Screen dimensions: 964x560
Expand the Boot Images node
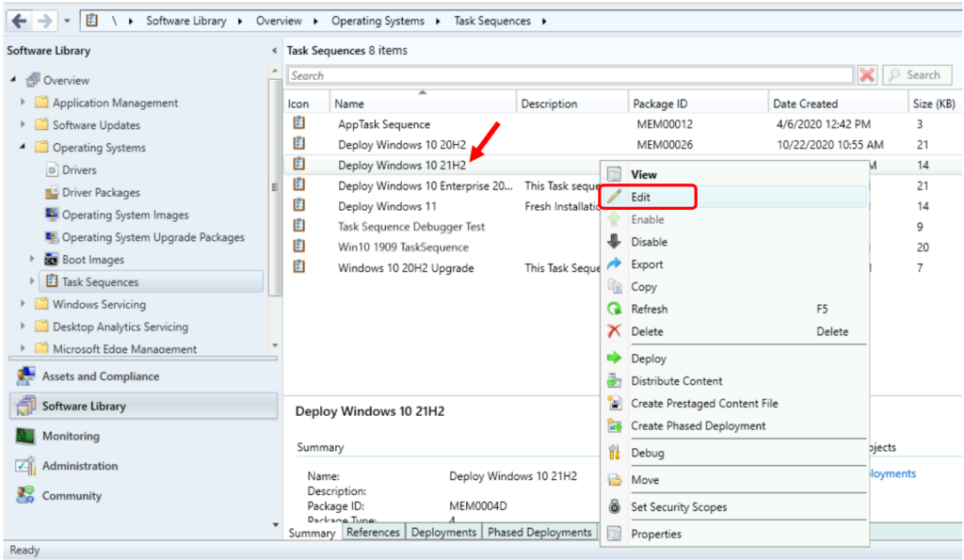coord(33,259)
